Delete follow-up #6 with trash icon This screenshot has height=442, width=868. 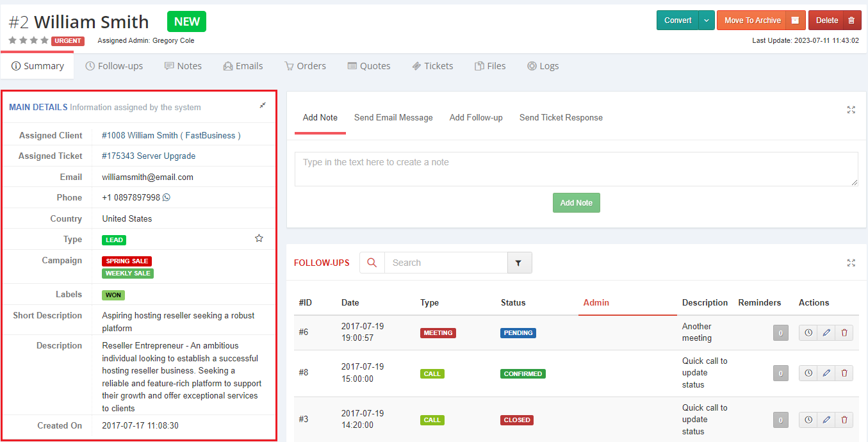844,332
